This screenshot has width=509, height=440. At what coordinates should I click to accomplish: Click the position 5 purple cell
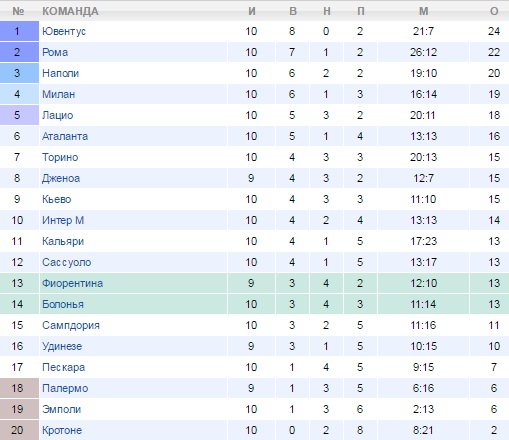click(19, 115)
